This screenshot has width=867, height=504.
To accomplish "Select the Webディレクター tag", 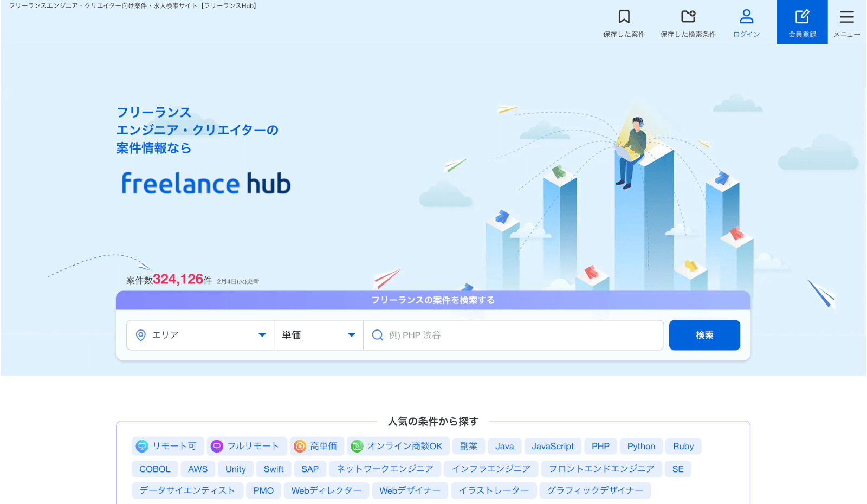I will pos(326,490).
